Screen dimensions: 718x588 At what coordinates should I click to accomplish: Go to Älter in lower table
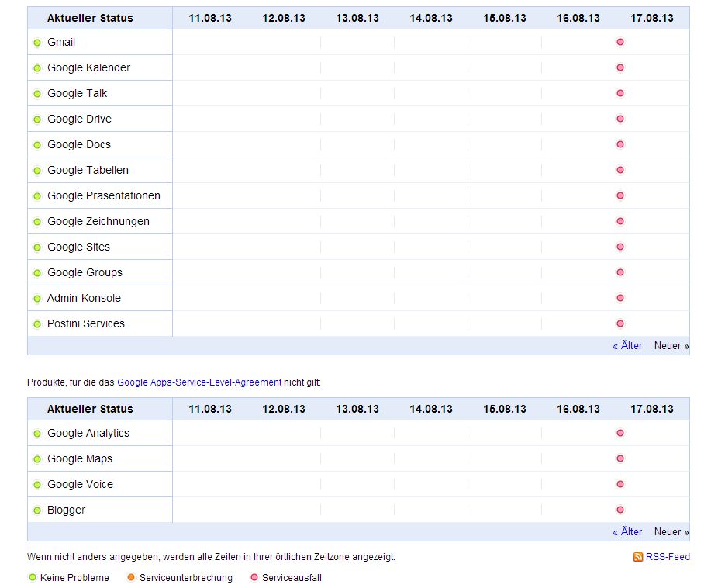point(627,532)
